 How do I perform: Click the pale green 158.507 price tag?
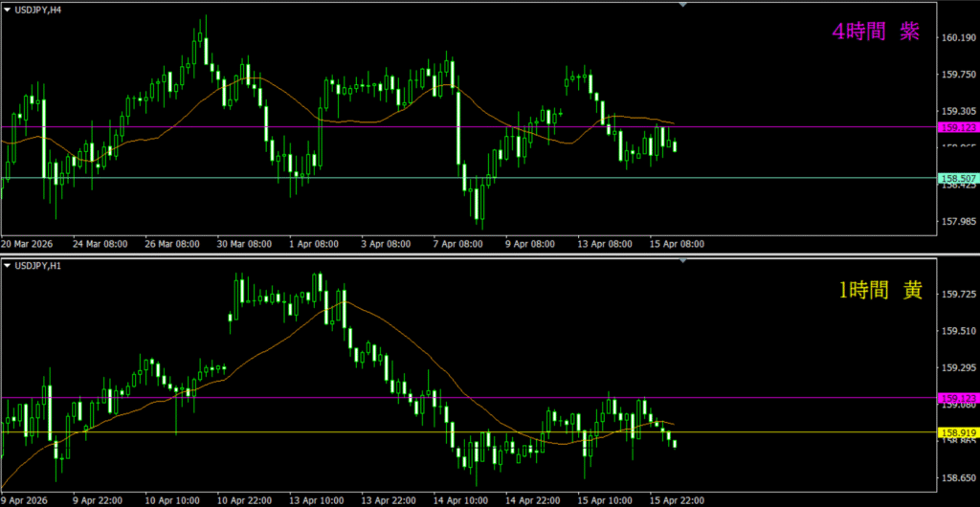tap(958, 178)
